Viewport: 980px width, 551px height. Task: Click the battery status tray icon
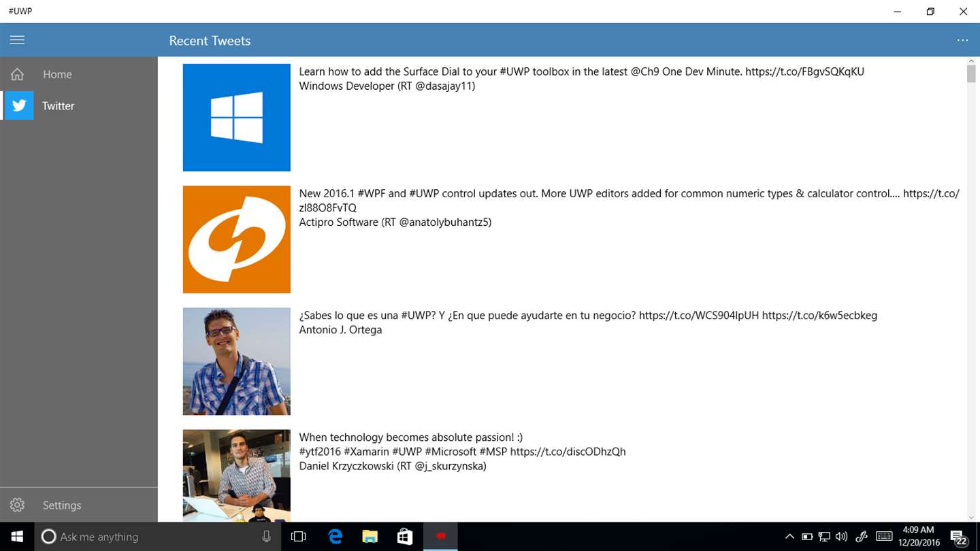point(807,536)
